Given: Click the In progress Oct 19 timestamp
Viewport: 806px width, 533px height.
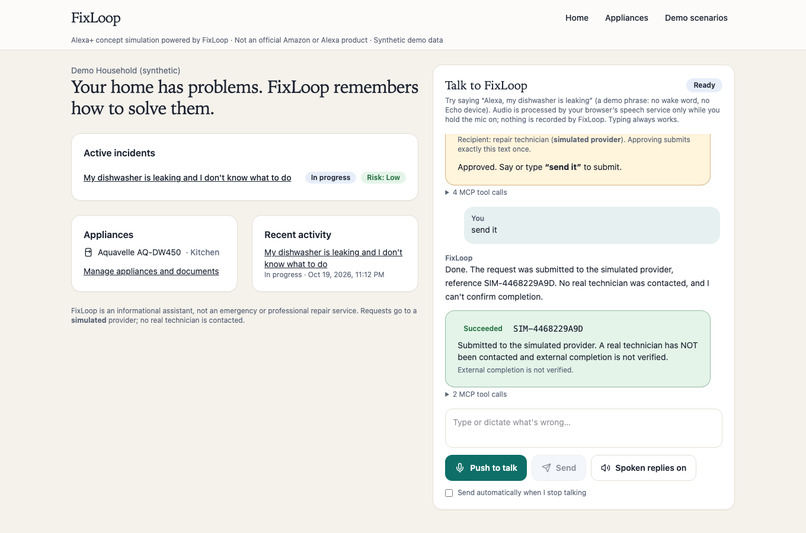Looking at the screenshot, I should 324,275.
